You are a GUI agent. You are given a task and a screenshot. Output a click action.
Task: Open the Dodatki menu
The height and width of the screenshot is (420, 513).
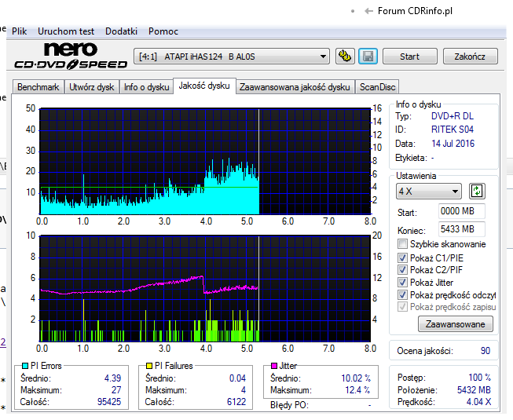tap(121, 31)
